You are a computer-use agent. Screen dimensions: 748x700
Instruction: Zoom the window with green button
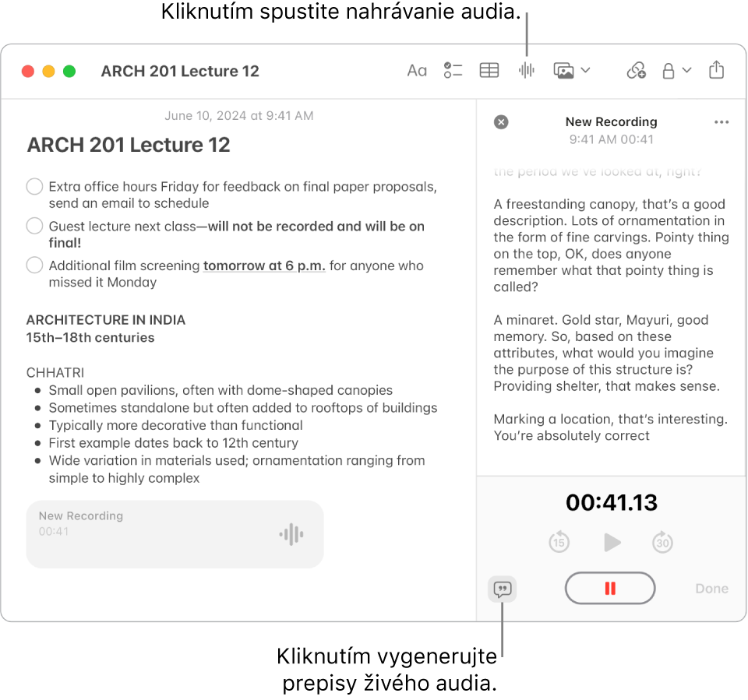(69, 71)
